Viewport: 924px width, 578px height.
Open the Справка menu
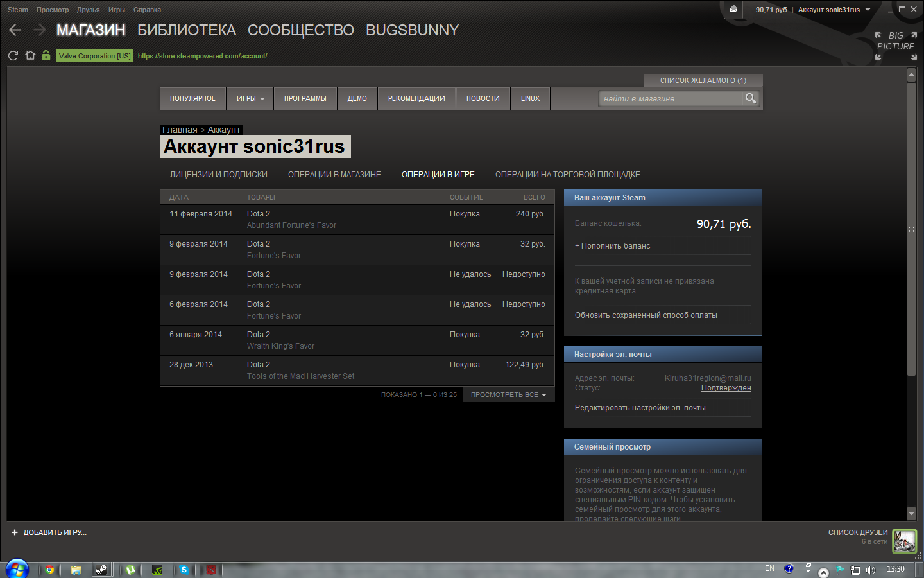click(147, 10)
